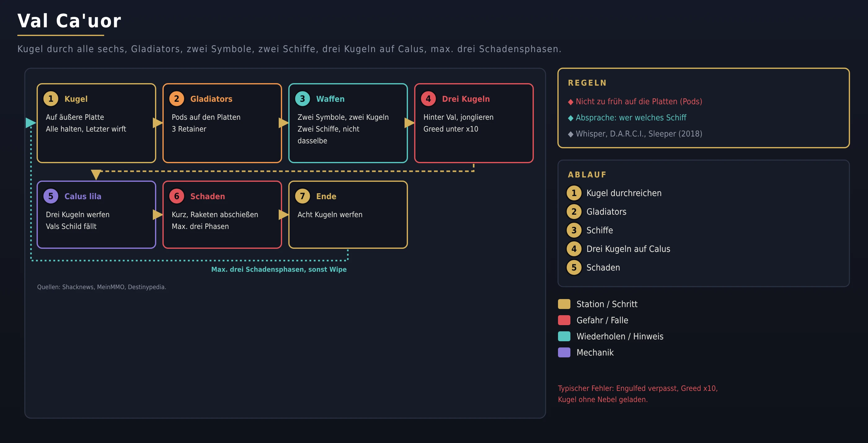The image size is (868, 443).
Task: Click Ablauf badge 2 beside Gladiators
Action: [574, 212]
